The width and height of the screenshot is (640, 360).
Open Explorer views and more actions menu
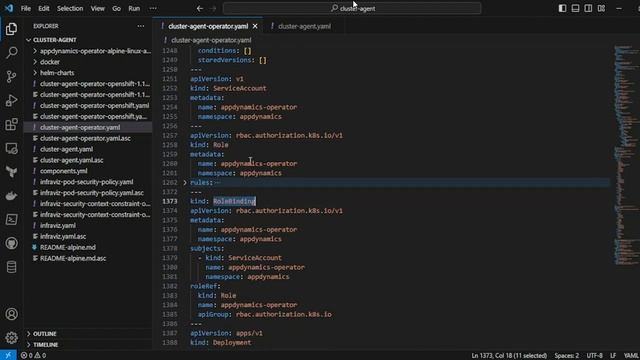(x=141, y=26)
